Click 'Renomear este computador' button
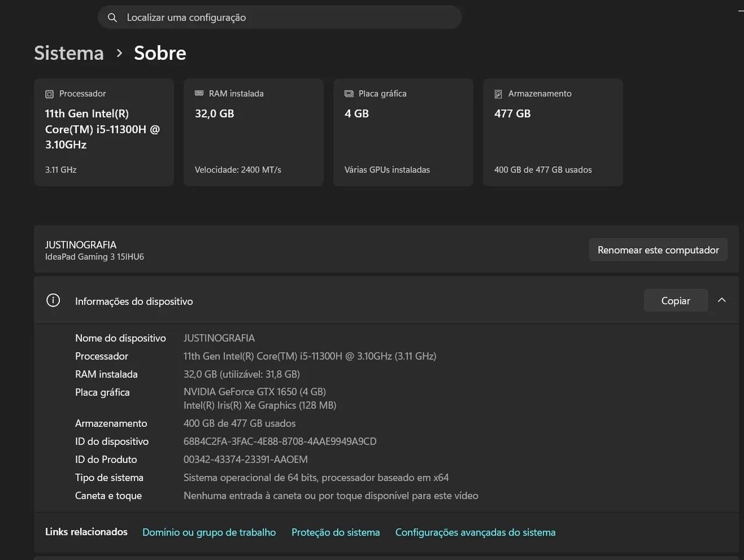 [658, 250]
